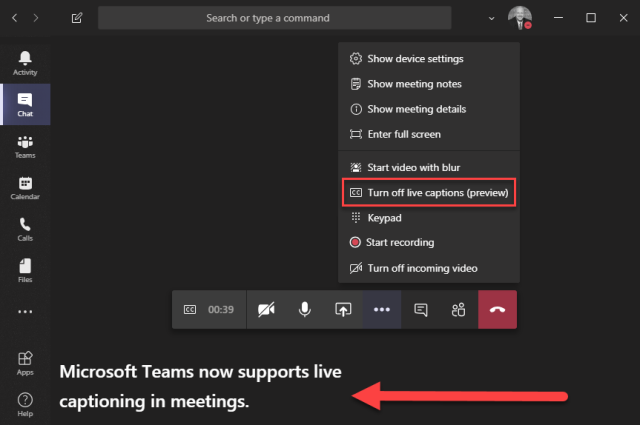Hang up the call with red button
Image resolution: width=640 pixels, height=425 pixels.
497,309
